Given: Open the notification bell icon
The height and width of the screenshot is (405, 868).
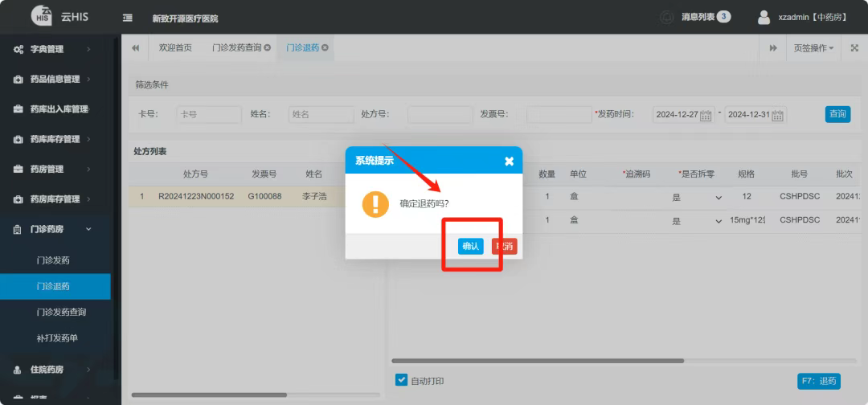Looking at the screenshot, I should (x=666, y=17).
